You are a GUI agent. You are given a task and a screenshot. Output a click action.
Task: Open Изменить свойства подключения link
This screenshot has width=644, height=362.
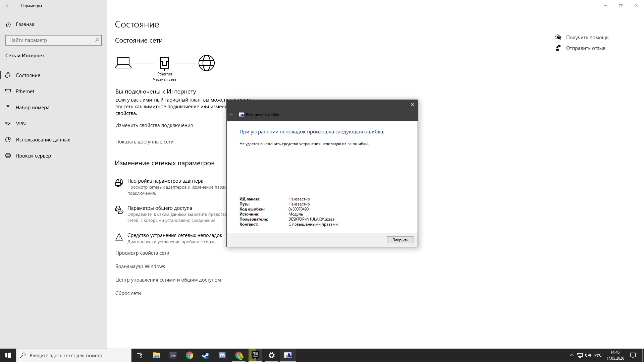click(154, 125)
